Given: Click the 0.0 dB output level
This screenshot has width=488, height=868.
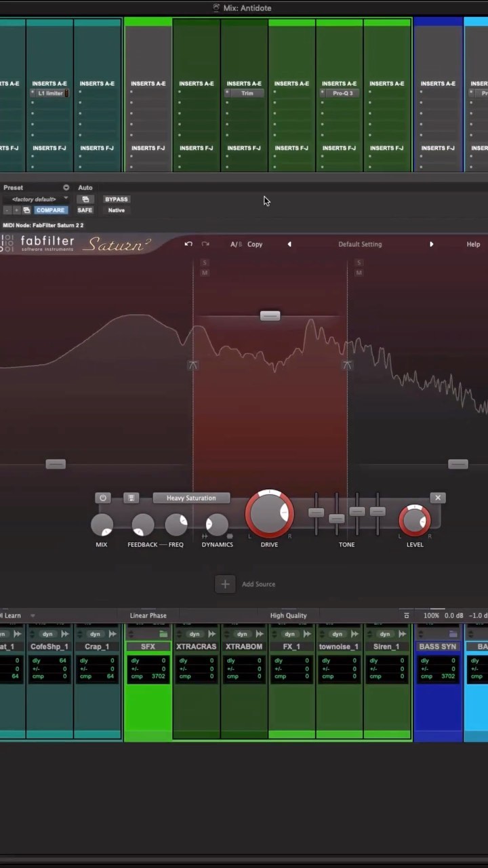Looking at the screenshot, I should (x=453, y=616).
